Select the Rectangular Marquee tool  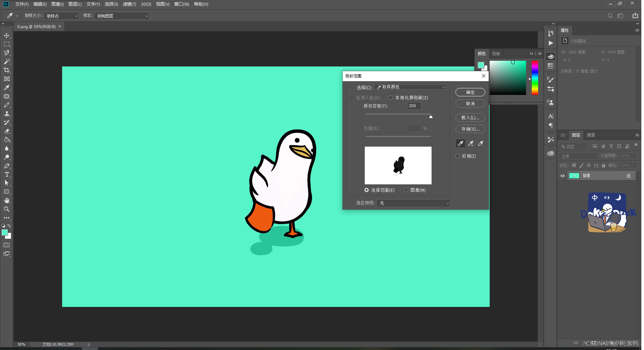7,44
